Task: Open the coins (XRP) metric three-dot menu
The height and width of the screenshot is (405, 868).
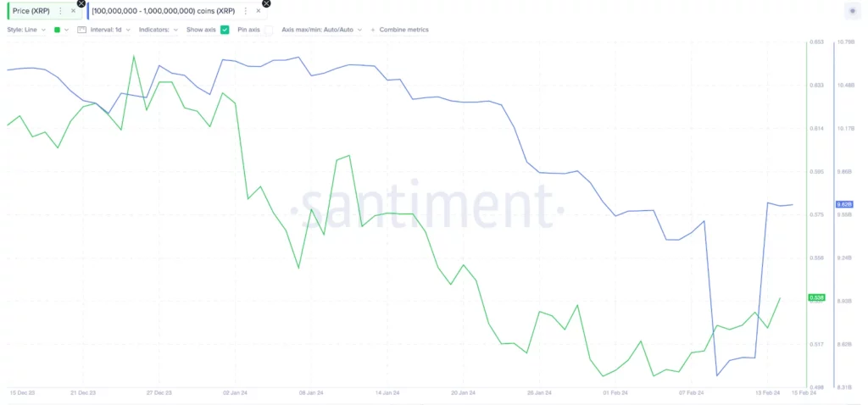Action: point(245,10)
